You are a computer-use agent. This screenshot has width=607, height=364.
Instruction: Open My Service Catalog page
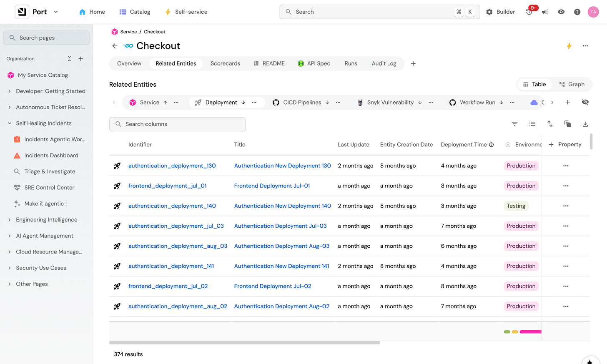(43, 75)
